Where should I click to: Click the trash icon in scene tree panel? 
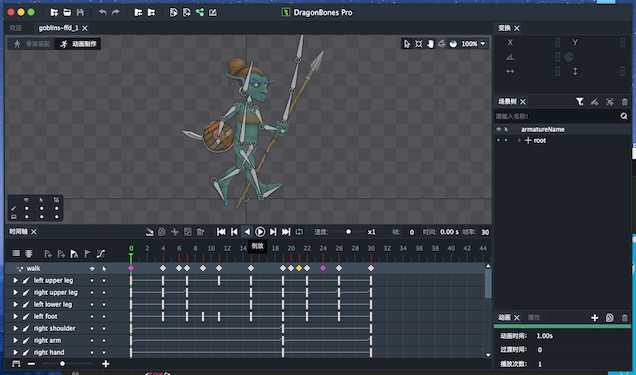[625, 102]
